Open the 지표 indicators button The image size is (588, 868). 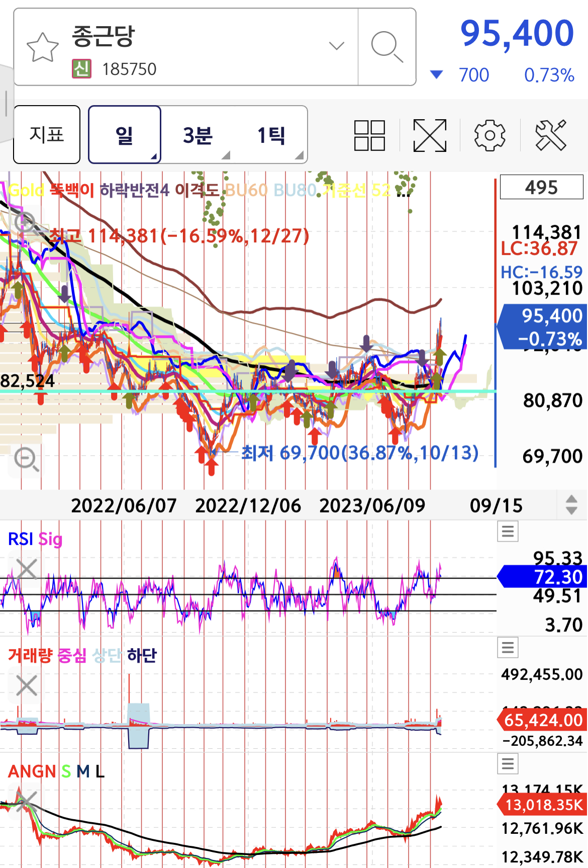(x=47, y=135)
